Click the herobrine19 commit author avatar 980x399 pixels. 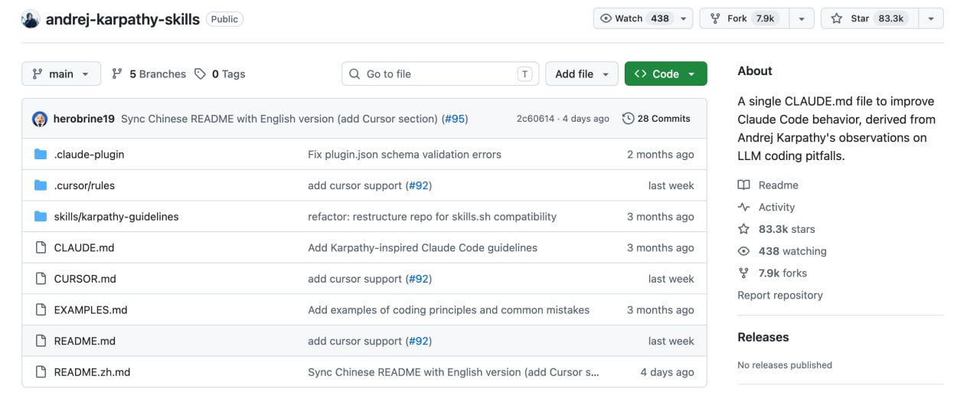coord(40,119)
